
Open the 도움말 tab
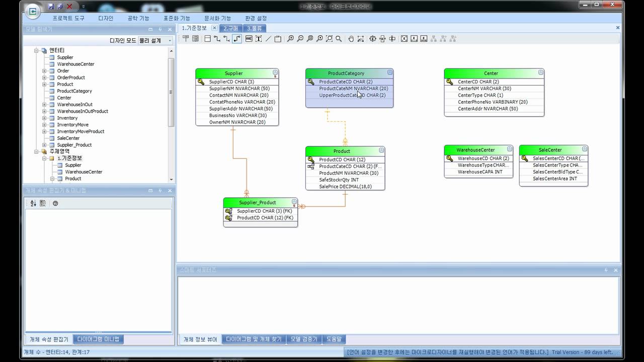click(x=334, y=339)
